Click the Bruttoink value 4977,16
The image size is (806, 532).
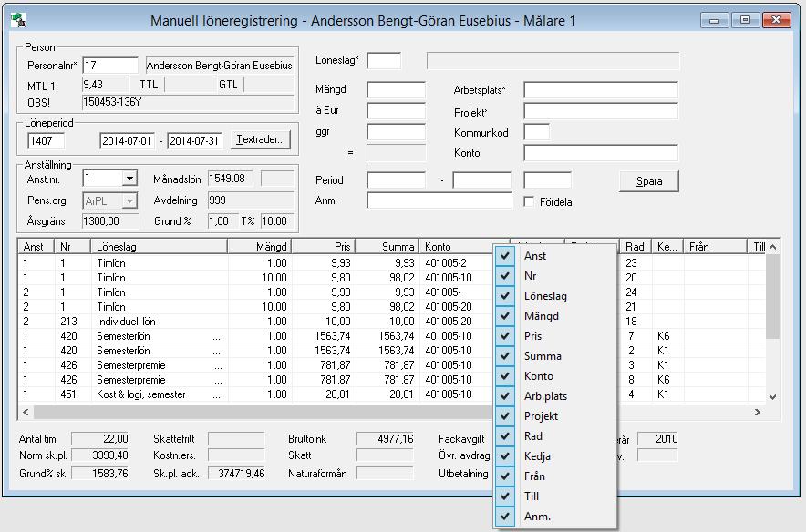[x=385, y=438]
